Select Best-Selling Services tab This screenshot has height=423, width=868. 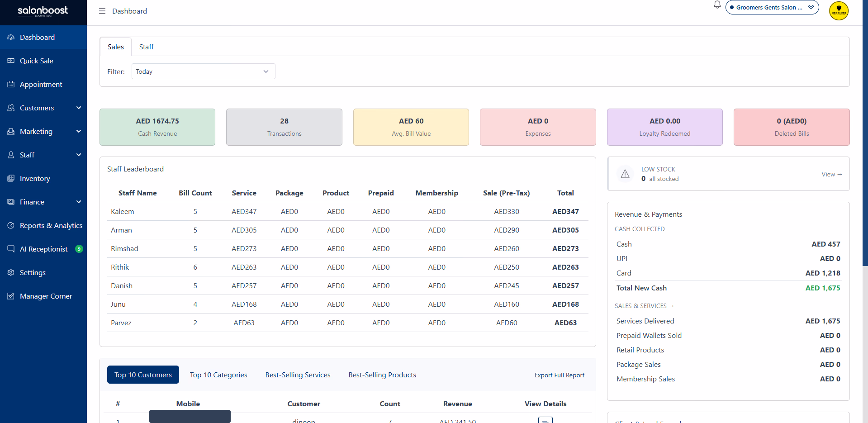coord(298,375)
